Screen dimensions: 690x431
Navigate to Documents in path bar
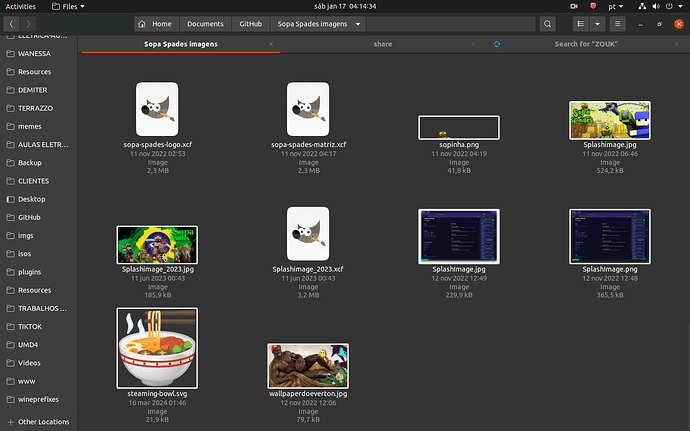205,24
